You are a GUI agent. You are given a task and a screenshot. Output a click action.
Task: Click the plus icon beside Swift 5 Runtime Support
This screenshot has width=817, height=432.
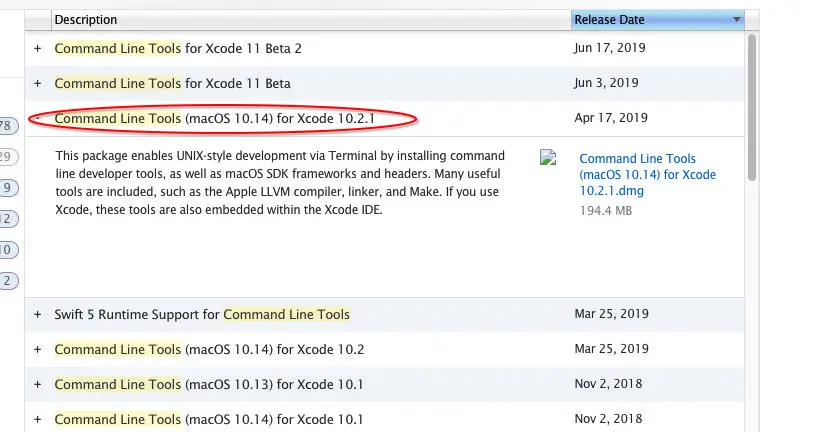tap(38, 315)
